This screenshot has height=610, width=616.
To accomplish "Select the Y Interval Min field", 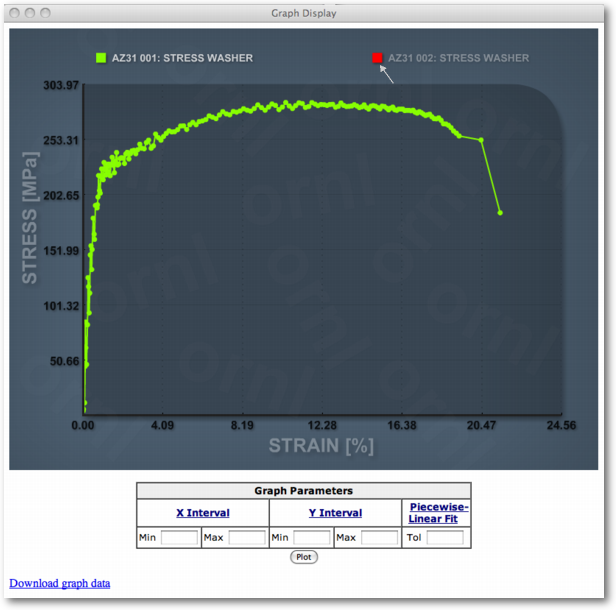I will [x=312, y=538].
